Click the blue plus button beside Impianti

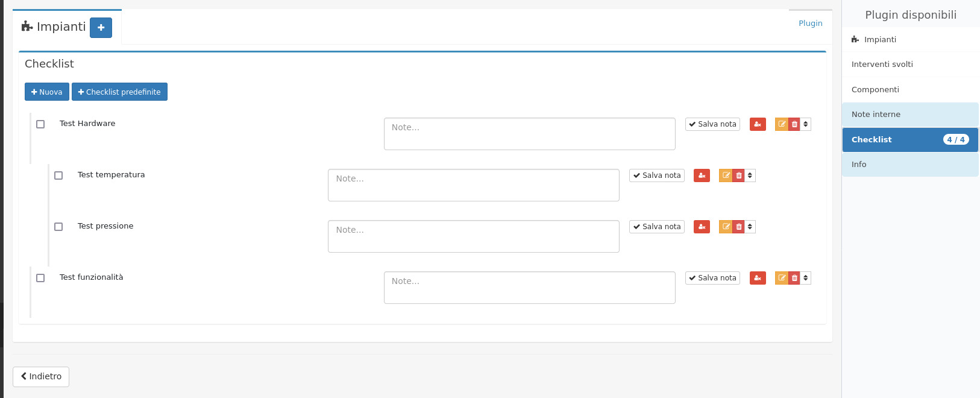click(101, 28)
